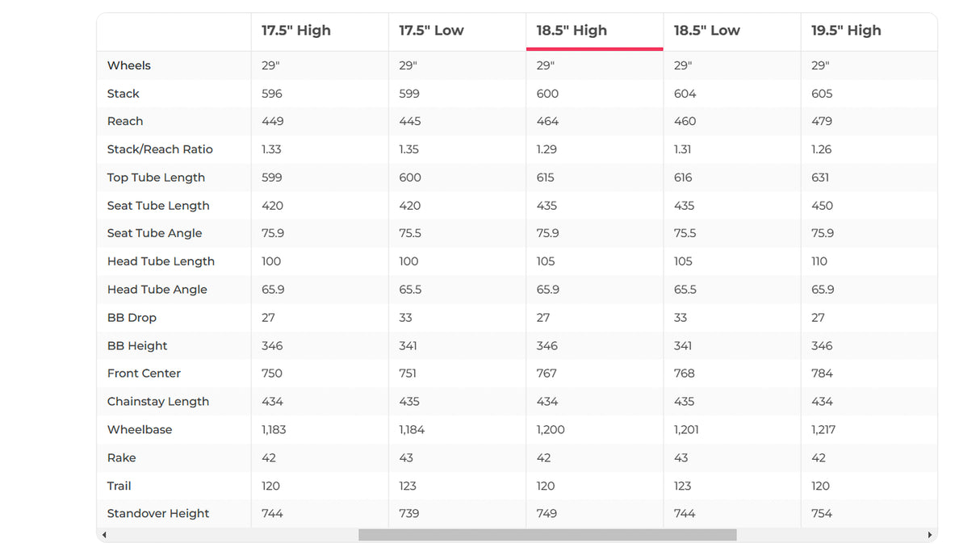Screen dimensions: 980x551
Task: Click the Seat Tube Length row label
Action: [x=158, y=206]
